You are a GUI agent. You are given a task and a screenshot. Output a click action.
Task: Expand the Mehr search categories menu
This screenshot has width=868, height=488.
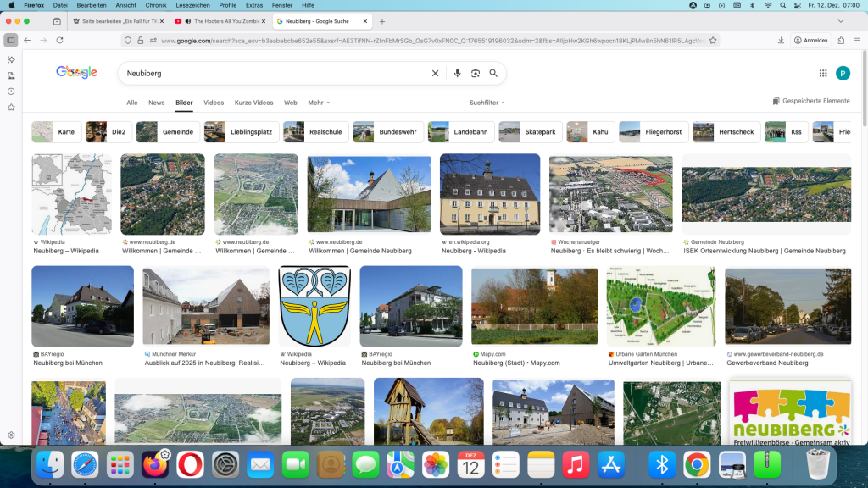pyautogui.click(x=314, y=103)
